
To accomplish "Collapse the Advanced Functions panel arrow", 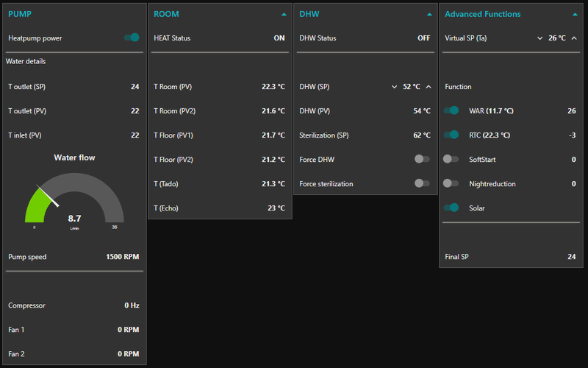I will coord(575,14).
